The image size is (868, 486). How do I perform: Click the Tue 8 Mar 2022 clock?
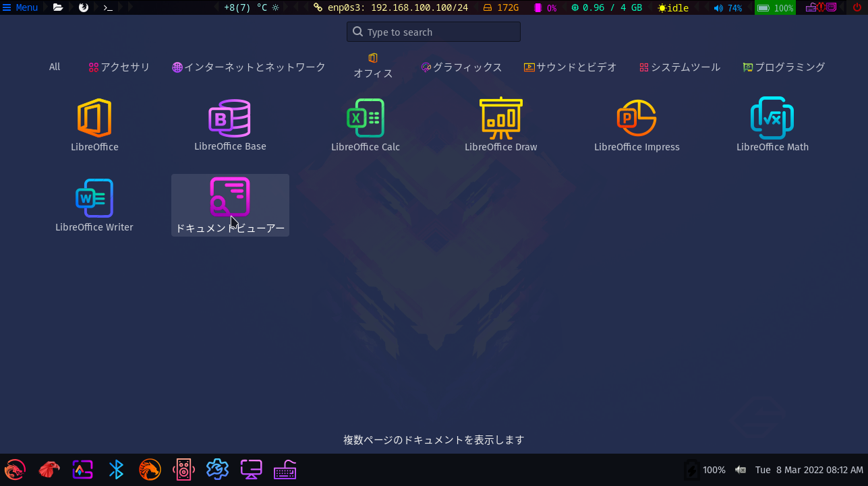pyautogui.click(x=809, y=470)
